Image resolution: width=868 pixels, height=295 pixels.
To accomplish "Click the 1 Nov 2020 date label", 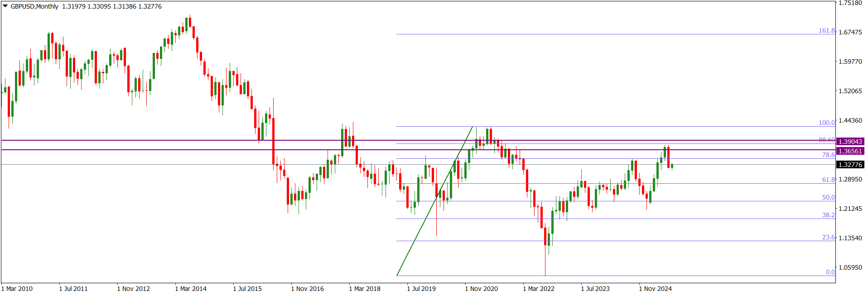I will point(481,289).
